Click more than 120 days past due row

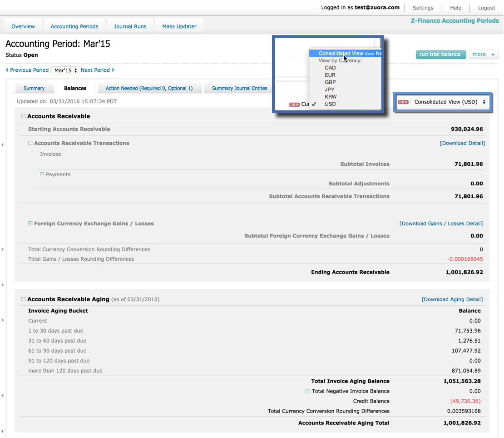(x=252, y=371)
